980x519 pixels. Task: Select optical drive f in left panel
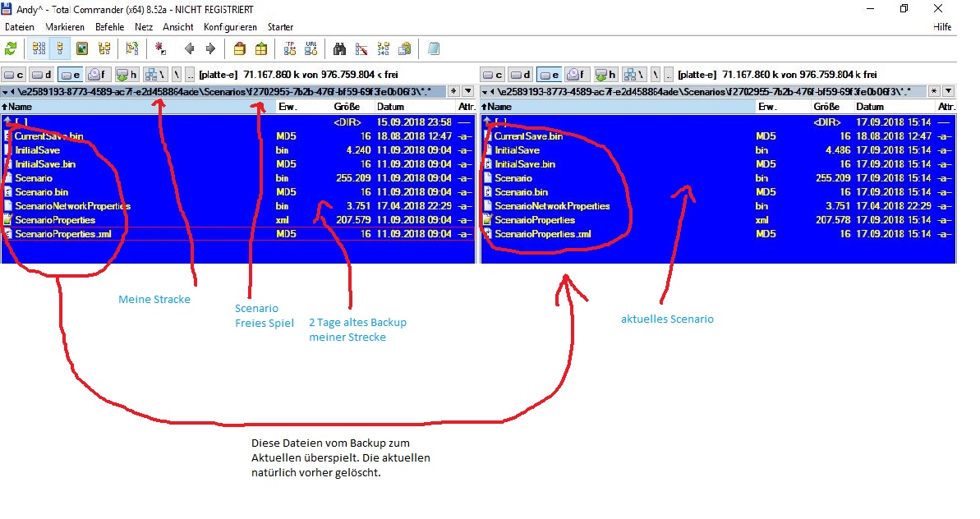(x=98, y=75)
